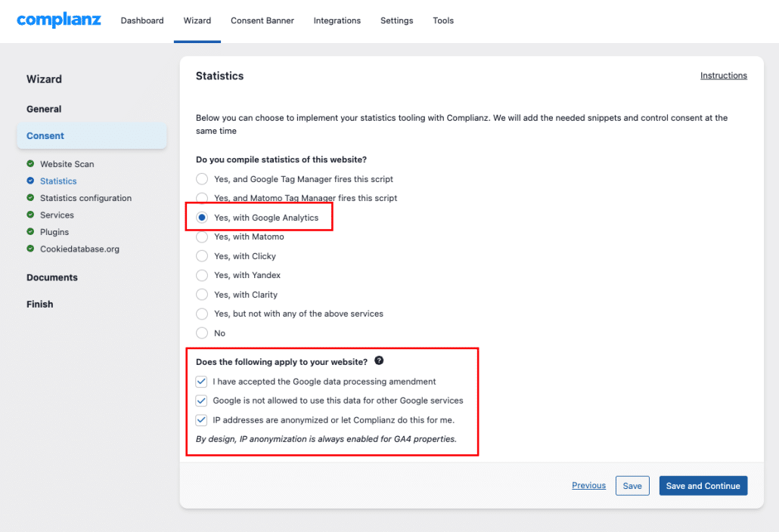
Task: Select the No radio option
Action: pos(202,333)
